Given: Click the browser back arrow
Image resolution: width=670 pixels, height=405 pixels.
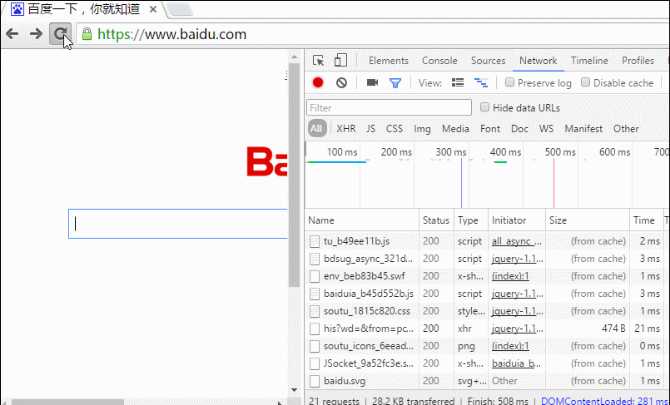Looking at the screenshot, I should [12, 34].
